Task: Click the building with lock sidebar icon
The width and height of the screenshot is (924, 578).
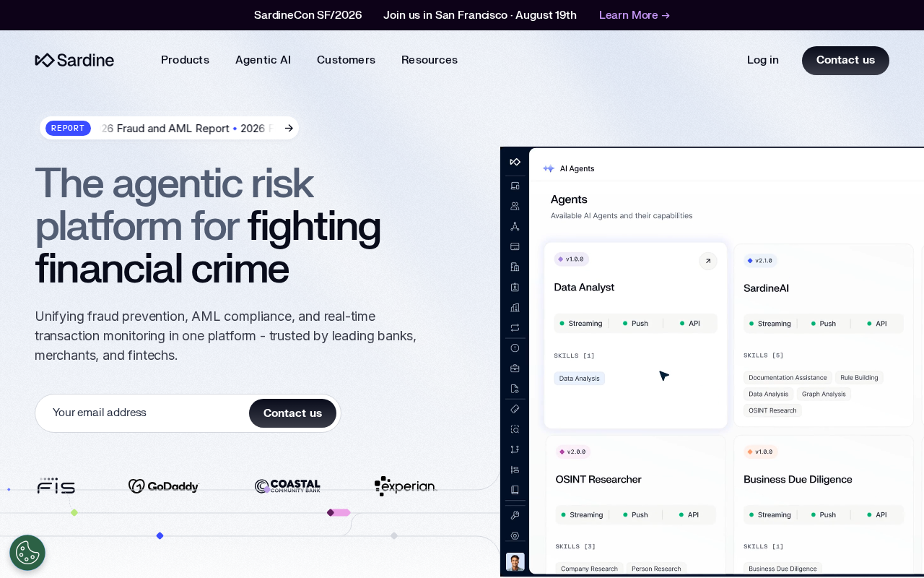Action: 515,267
